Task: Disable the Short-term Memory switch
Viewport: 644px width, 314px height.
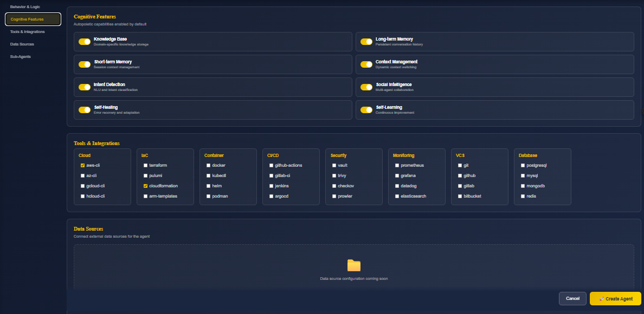Action: [85, 64]
